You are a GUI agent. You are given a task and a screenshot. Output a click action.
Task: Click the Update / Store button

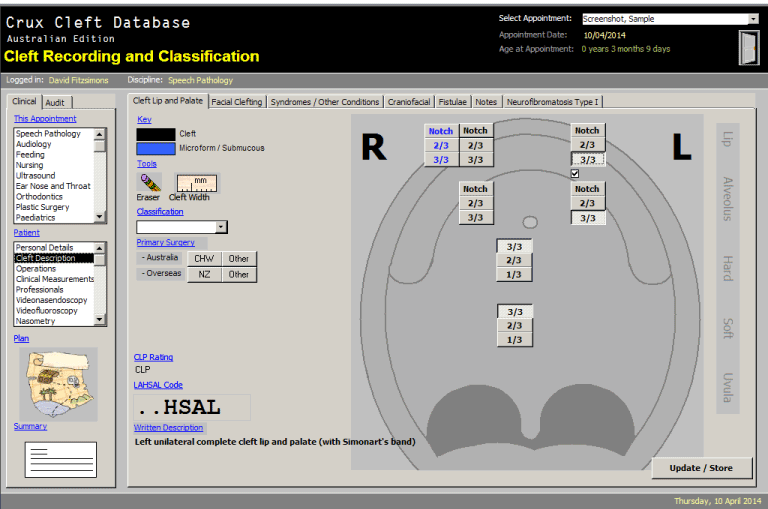pyautogui.click(x=701, y=468)
